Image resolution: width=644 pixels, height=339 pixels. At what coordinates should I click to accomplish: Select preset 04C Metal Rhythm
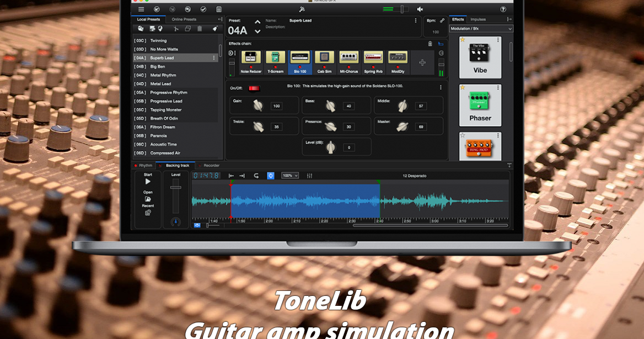click(175, 75)
